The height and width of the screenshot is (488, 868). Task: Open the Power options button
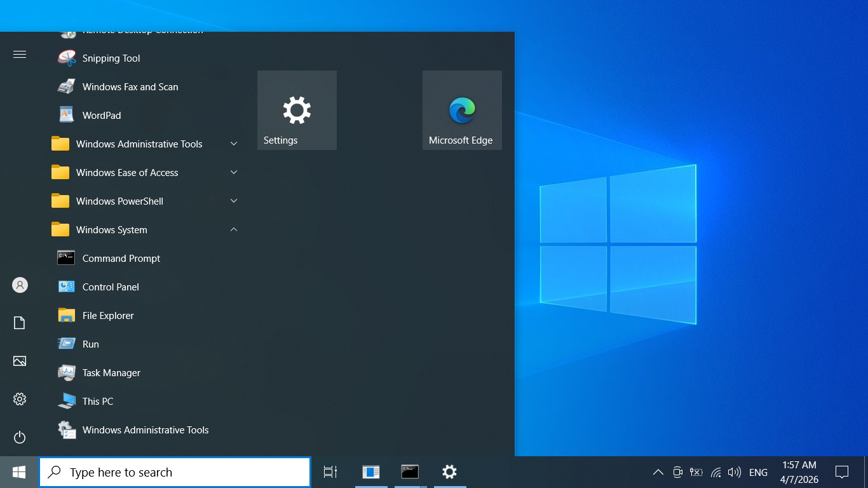click(x=20, y=437)
